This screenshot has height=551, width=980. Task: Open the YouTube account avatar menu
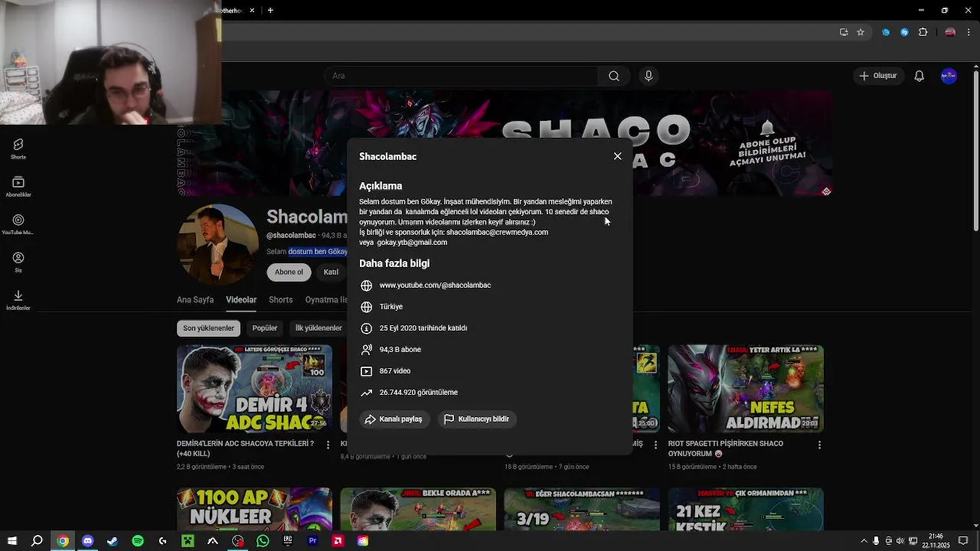point(949,76)
